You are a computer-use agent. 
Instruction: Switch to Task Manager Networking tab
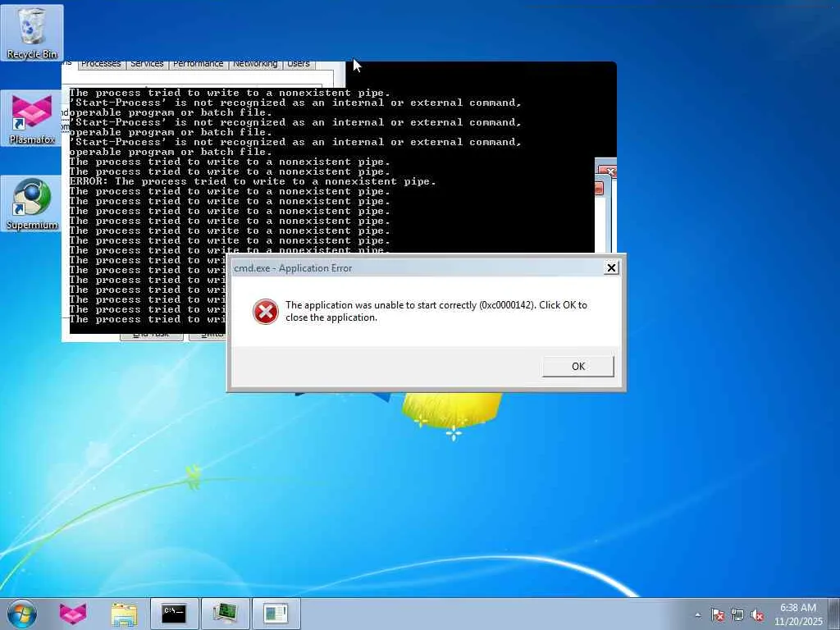(x=255, y=64)
